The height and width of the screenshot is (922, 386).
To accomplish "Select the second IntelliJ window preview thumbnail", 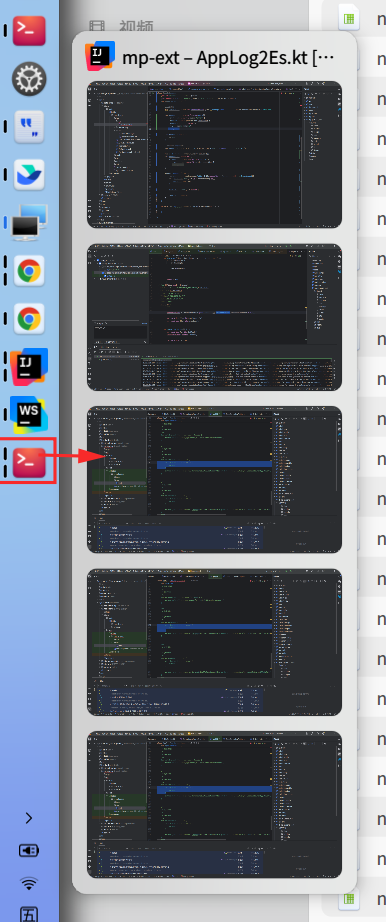I will (214, 318).
